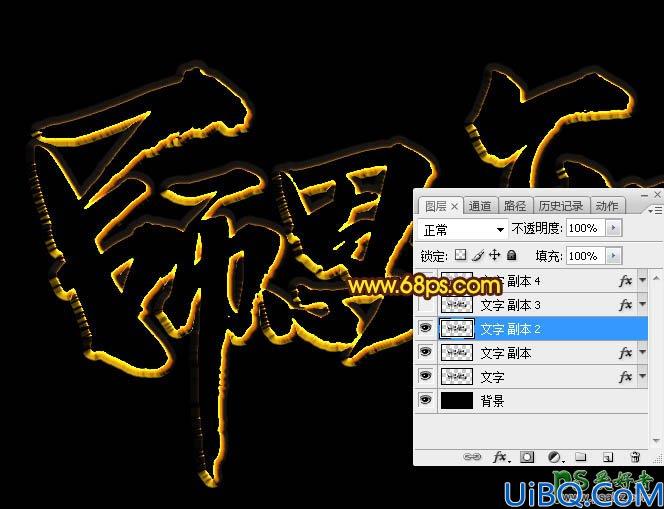Lock all padlock icon
664x509 pixels.
coord(512,255)
